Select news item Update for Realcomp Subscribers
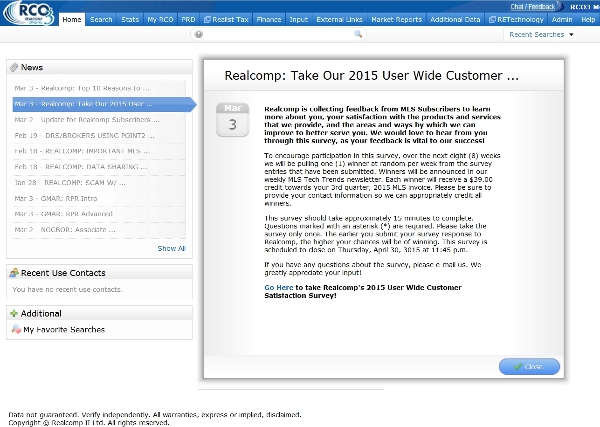600x427 pixels. tap(99, 120)
